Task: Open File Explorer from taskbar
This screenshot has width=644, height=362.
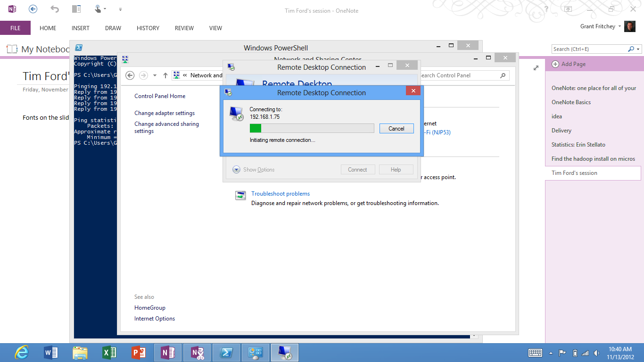Action: [80, 353]
